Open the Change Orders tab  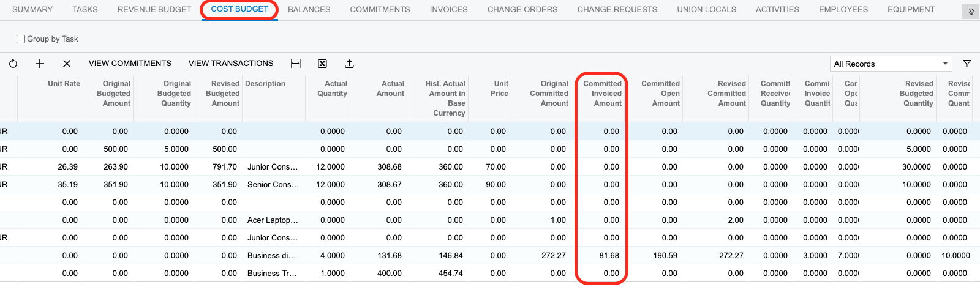[x=522, y=10]
